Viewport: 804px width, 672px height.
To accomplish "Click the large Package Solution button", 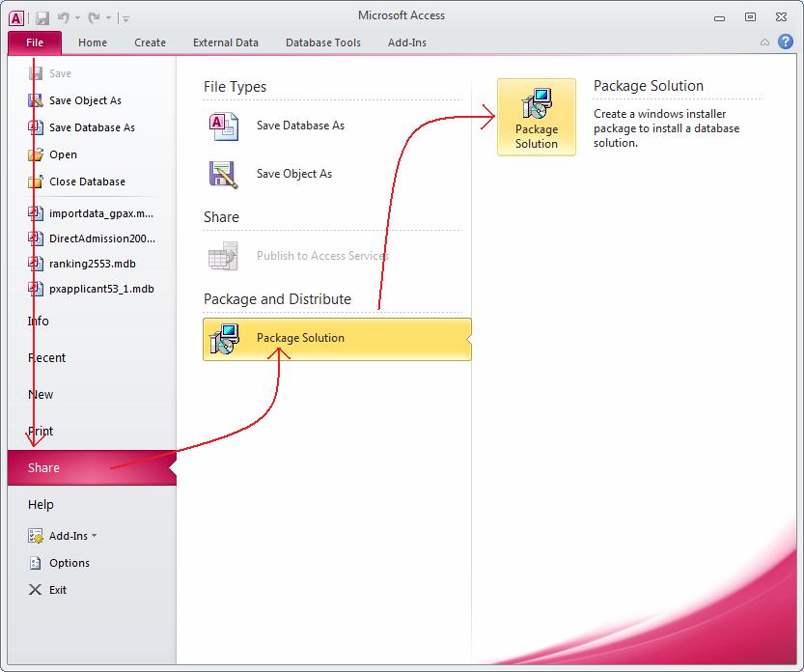I will tap(537, 117).
